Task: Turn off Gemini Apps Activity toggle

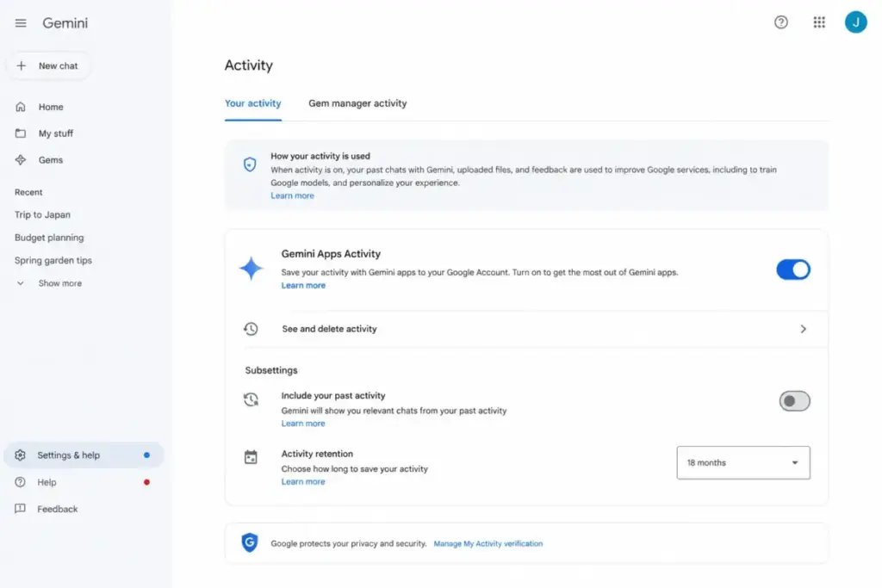Action: tap(793, 269)
